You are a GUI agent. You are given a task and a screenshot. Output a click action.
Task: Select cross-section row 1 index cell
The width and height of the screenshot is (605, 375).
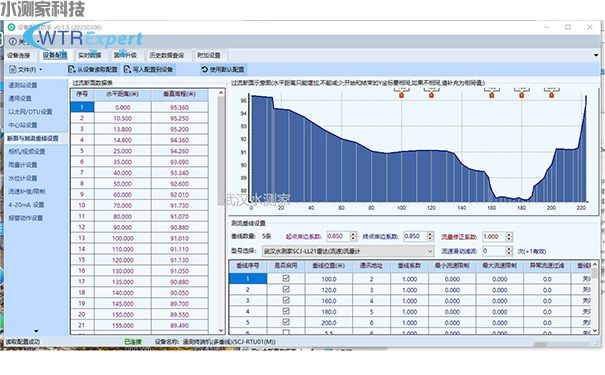[82, 107]
